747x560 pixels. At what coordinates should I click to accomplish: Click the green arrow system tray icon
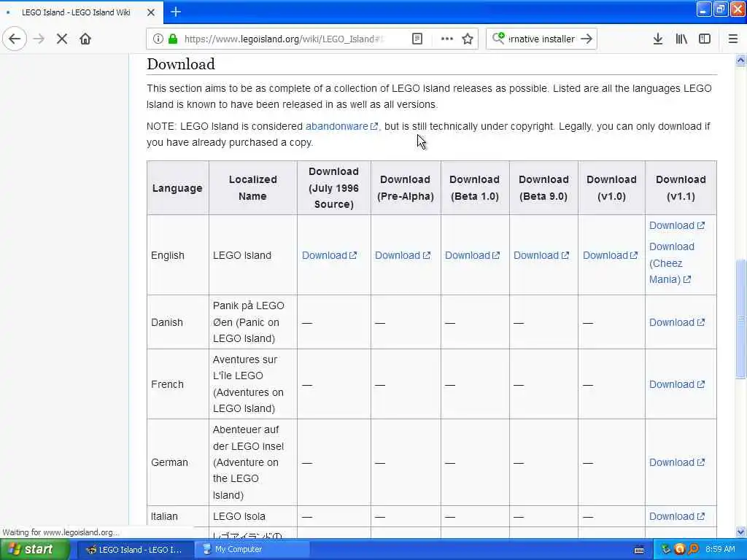(666, 550)
